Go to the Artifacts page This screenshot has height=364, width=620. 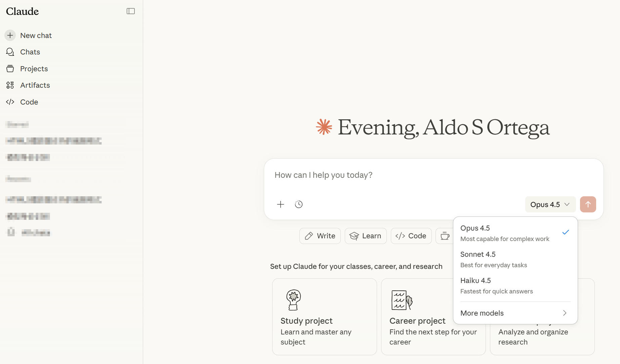(35, 85)
